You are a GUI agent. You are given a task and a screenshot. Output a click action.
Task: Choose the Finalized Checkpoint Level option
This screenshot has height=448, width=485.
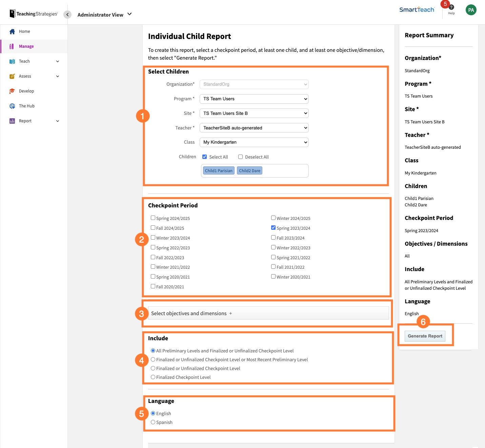tap(153, 377)
